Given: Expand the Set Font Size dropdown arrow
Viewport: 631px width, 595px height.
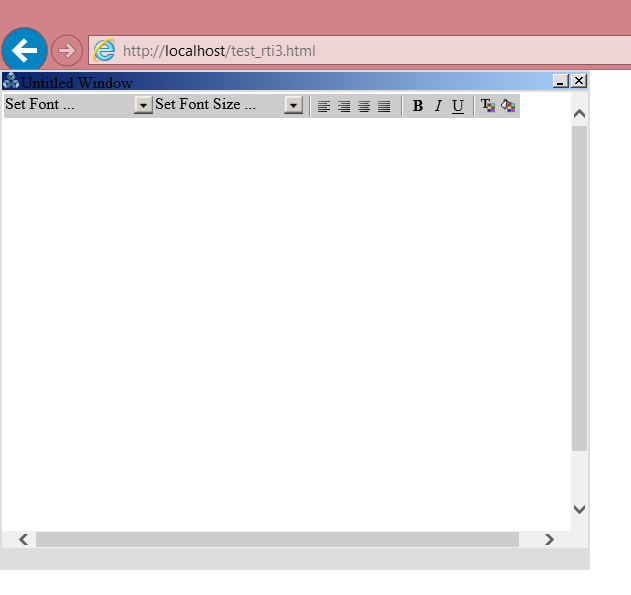Looking at the screenshot, I should (x=293, y=105).
